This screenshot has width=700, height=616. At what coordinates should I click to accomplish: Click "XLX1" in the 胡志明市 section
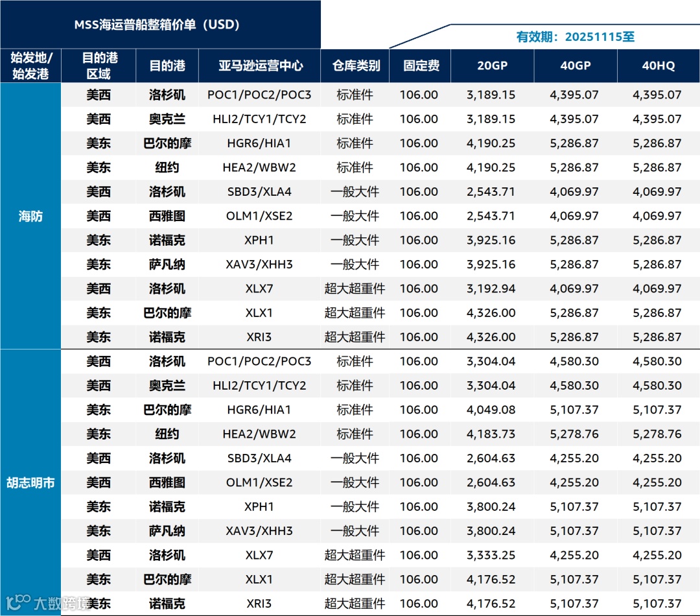pyautogui.click(x=259, y=580)
